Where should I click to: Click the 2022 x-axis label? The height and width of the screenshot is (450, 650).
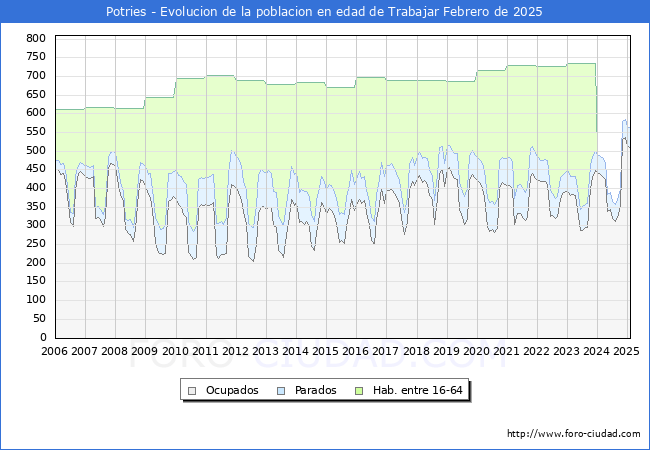tap(536, 351)
